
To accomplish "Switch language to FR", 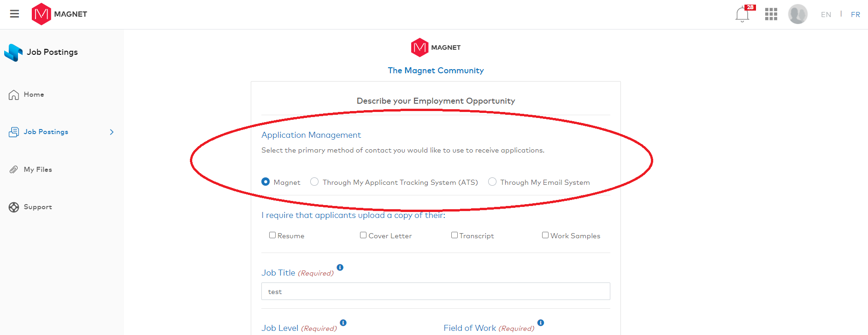I will coord(855,15).
